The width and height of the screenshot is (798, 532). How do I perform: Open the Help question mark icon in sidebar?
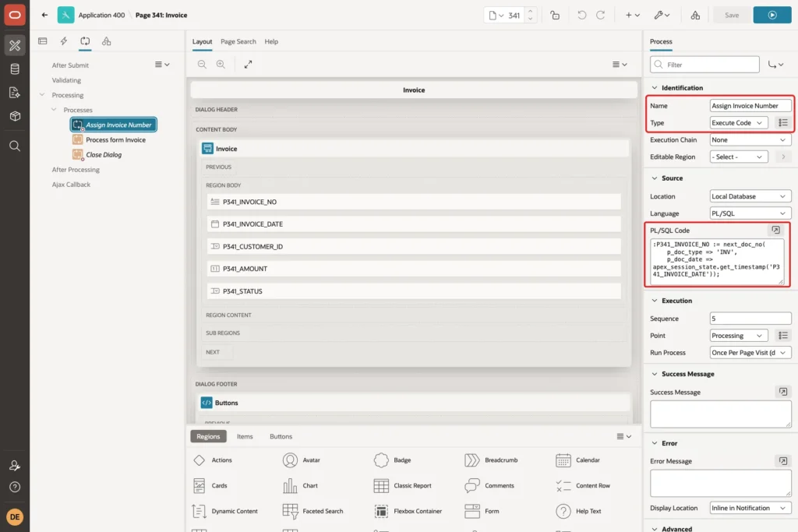pos(15,488)
